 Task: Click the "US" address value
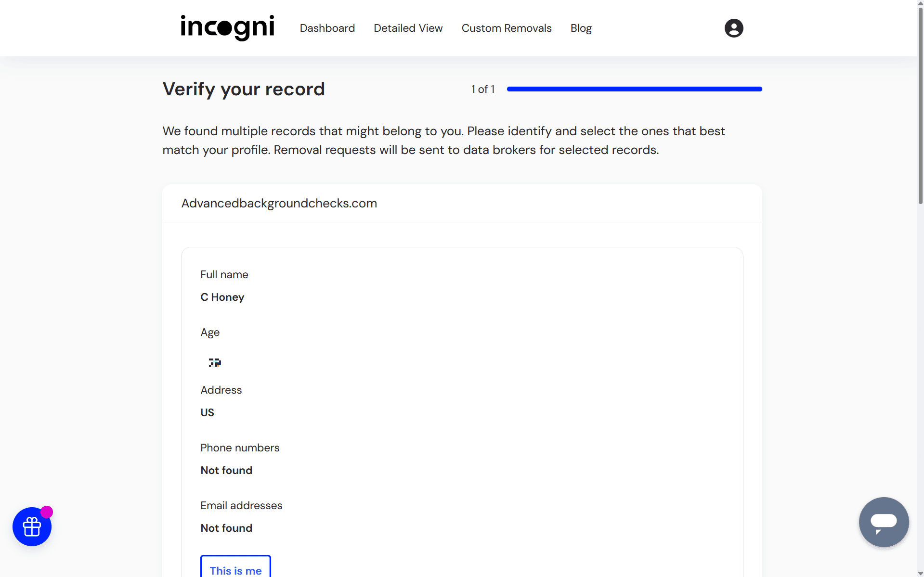[x=207, y=412]
